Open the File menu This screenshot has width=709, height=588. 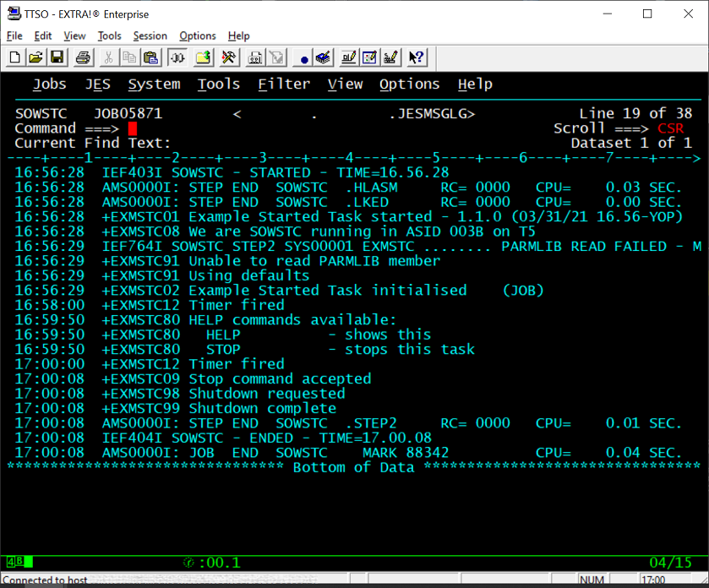click(x=14, y=35)
